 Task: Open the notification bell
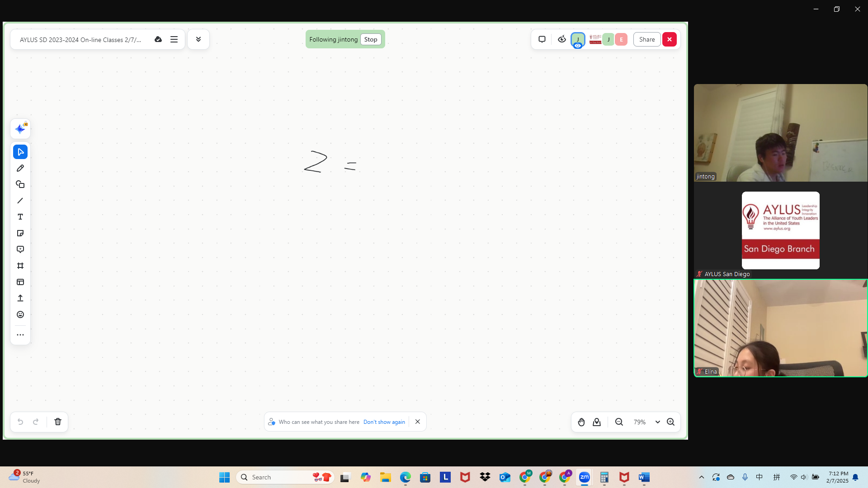(855, 477)
